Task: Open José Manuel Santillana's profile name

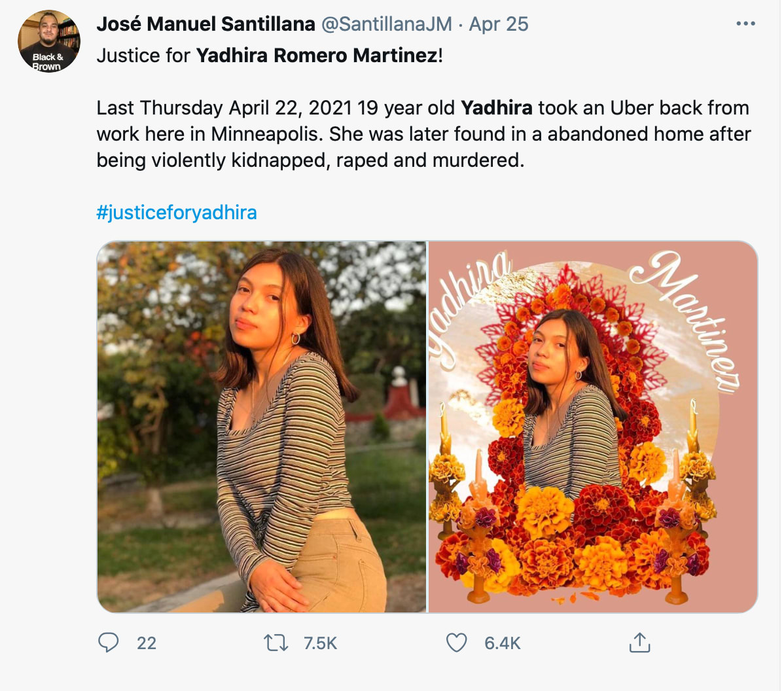Action: [x=205, y=24]
